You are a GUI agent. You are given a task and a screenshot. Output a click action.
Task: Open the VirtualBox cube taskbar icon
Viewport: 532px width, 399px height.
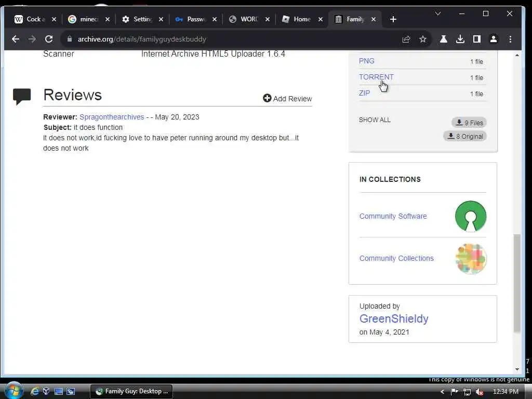46,391
